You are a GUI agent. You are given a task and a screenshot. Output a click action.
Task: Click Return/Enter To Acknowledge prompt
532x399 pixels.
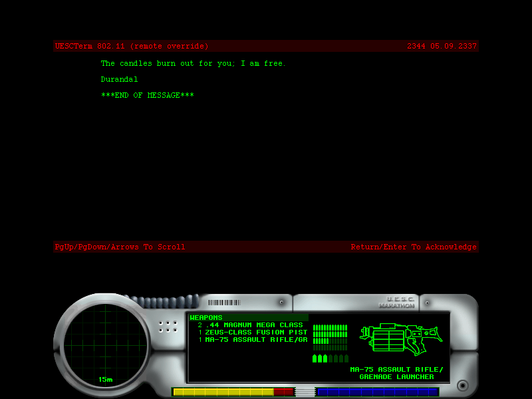[x=413, y=247]
